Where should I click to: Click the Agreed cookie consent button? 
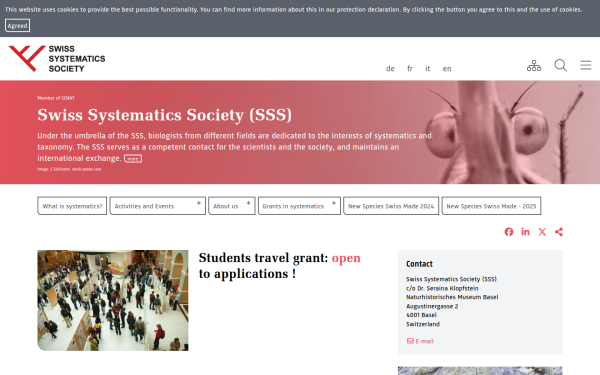tap(18, 26)
